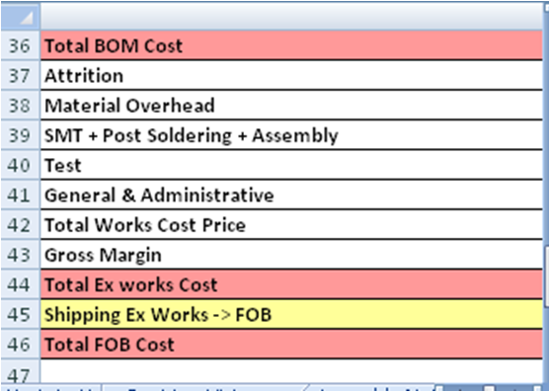Select row header 40

point(20,165)
